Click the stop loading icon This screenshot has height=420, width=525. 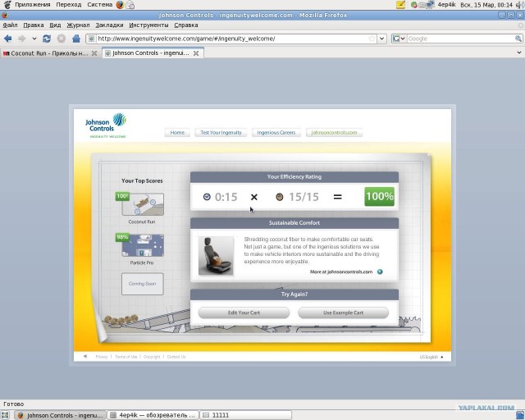(62, 39)
